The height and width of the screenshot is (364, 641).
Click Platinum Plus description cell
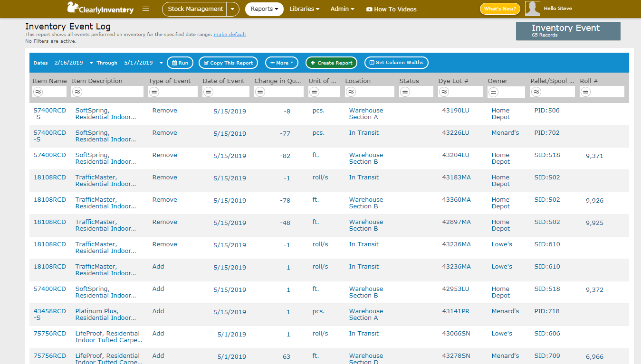click(105, 315)
